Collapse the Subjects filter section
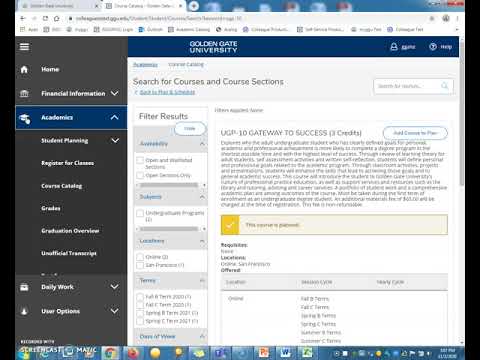The width and height of the screenshot is (480, 360). [202, 197]
